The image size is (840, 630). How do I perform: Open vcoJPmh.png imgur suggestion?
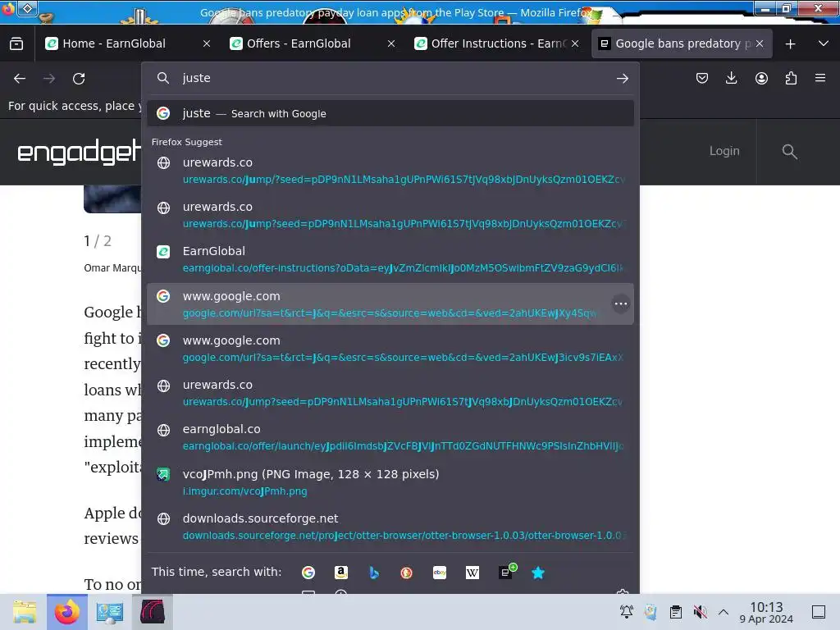click(390, 482)
